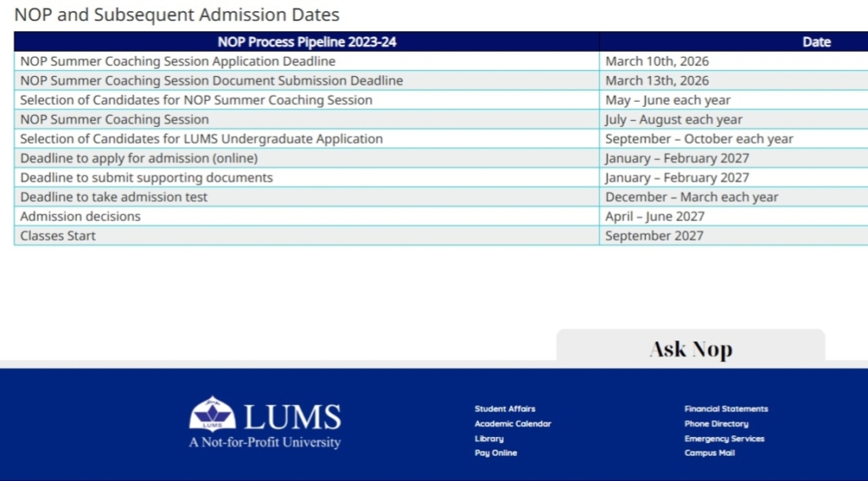Click the 'NOP and Subsequent Admission Dates' heading
Screen dimensions: 868x481
[176, 14]
